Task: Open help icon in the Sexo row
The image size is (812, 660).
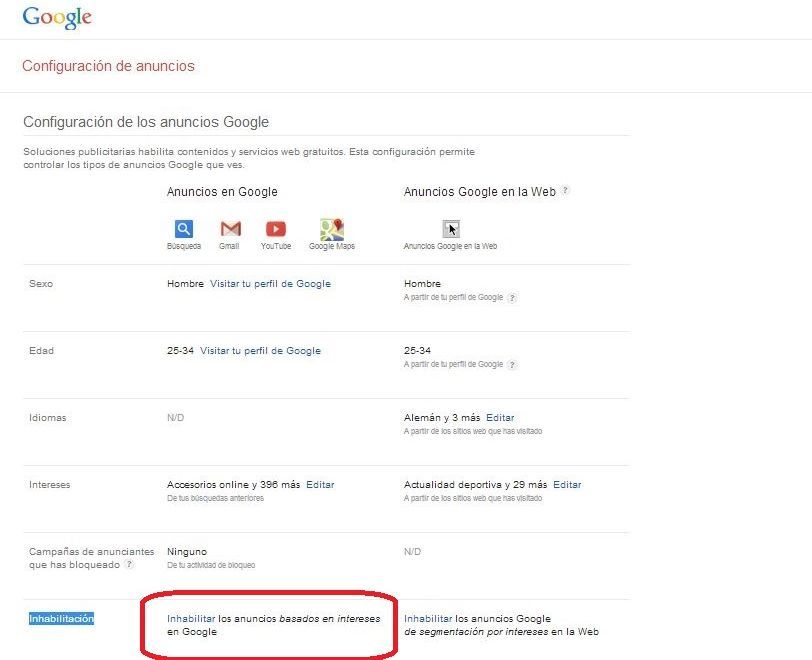Action: [512, 298]
